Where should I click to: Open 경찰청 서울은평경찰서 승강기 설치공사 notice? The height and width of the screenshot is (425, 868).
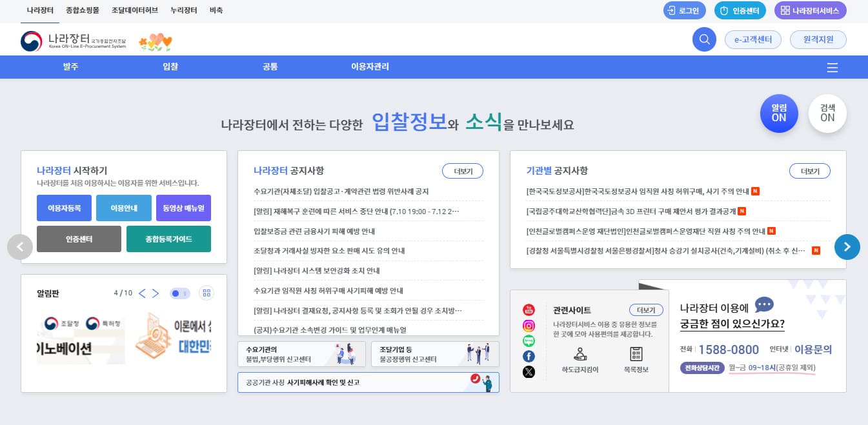[x=666, y=250]
